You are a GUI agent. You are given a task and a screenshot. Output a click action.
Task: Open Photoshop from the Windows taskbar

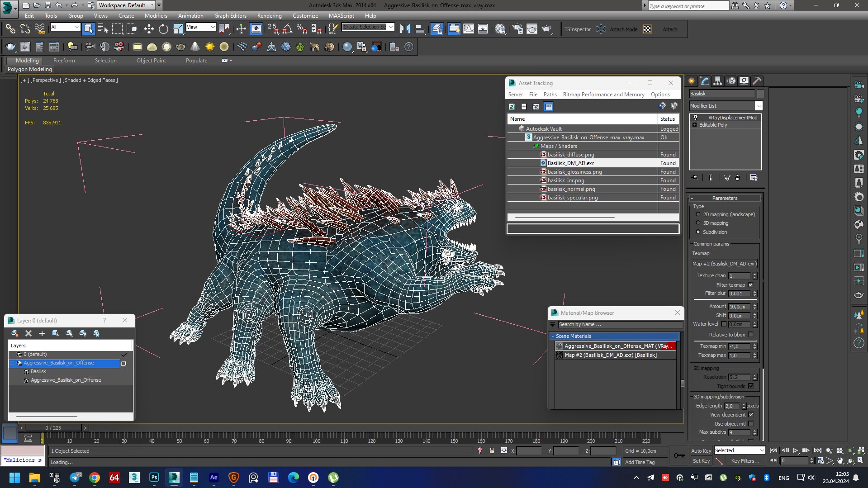(x=154, y=478)
